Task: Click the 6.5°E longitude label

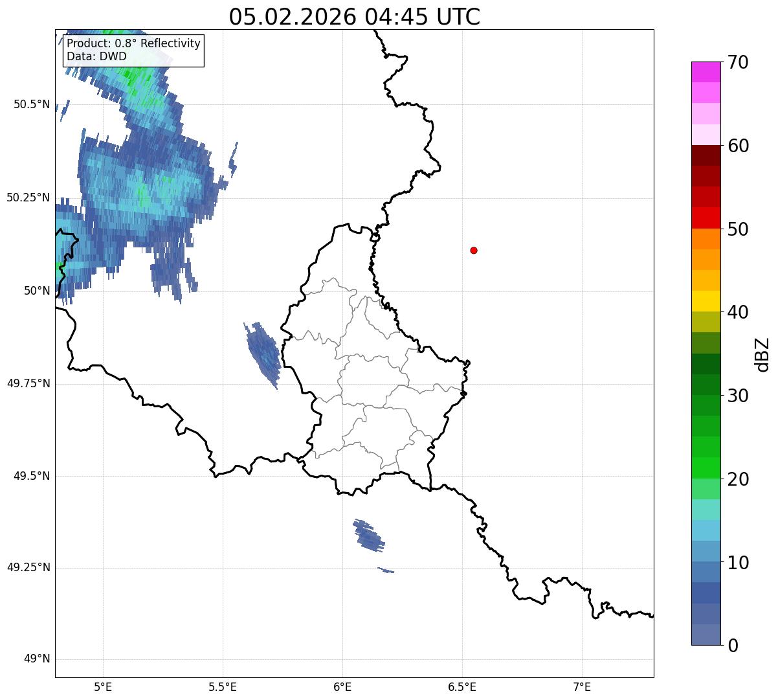Action: 462,686
